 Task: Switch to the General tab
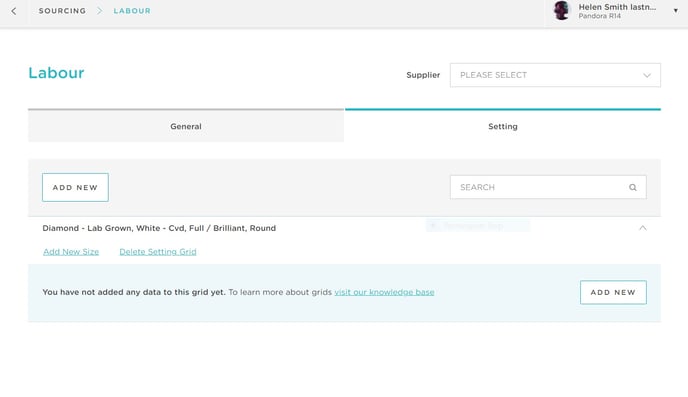point(186,126)
